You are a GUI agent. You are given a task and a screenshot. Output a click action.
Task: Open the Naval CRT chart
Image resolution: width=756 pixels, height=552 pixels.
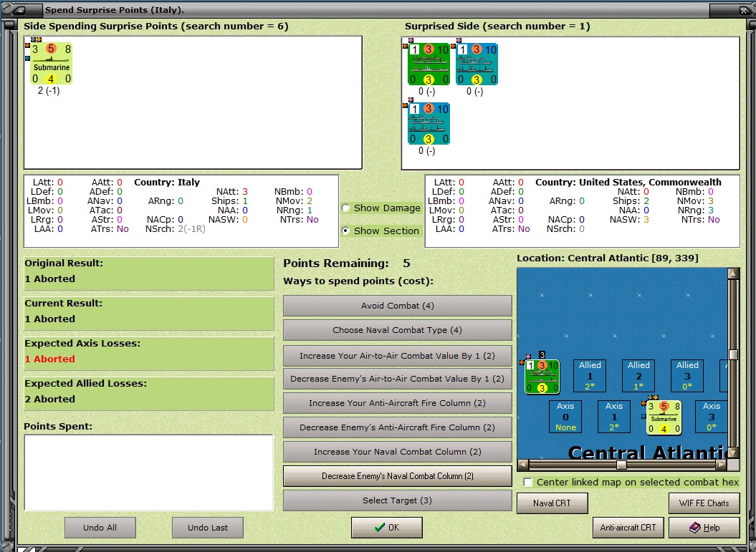[x=552, y=503]
